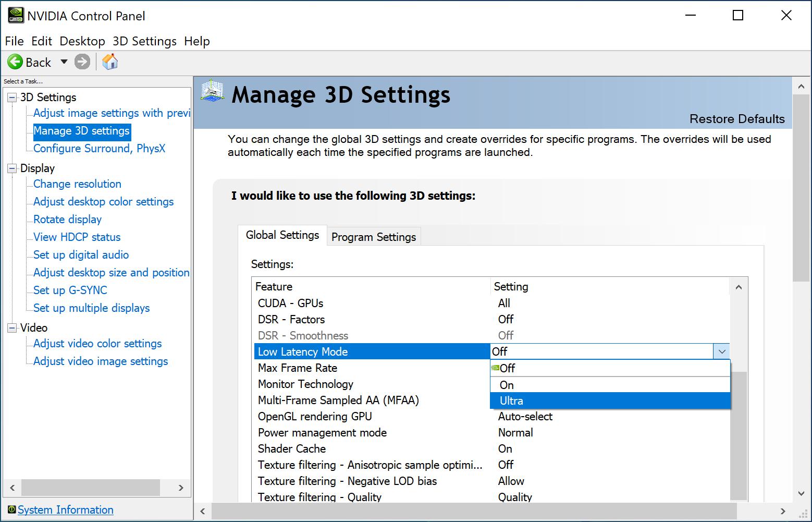Image resolution: width=812 pixels, height=522 pixels.
Task: Toggle the Low Latency Mode dropdown arrow
Action: click(721, 351)
